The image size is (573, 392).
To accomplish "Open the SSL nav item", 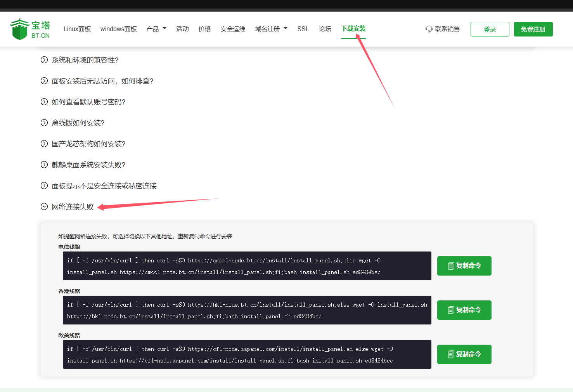I will (303, 29).
